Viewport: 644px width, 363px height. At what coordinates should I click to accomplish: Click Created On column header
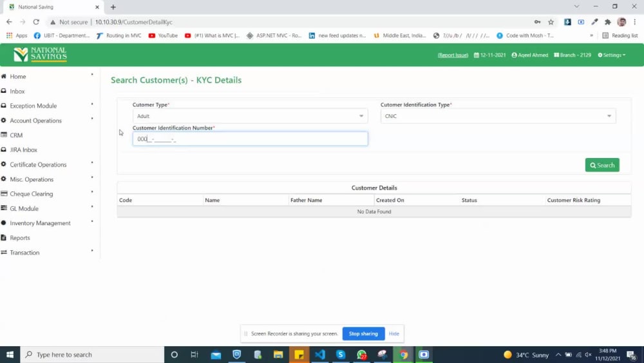tap(390, 201)
